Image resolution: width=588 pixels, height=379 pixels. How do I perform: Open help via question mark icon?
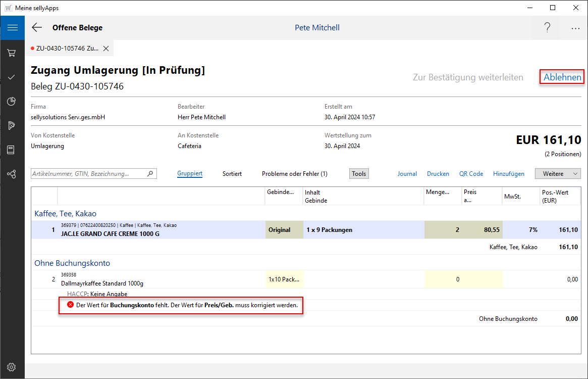coord(547,28)
